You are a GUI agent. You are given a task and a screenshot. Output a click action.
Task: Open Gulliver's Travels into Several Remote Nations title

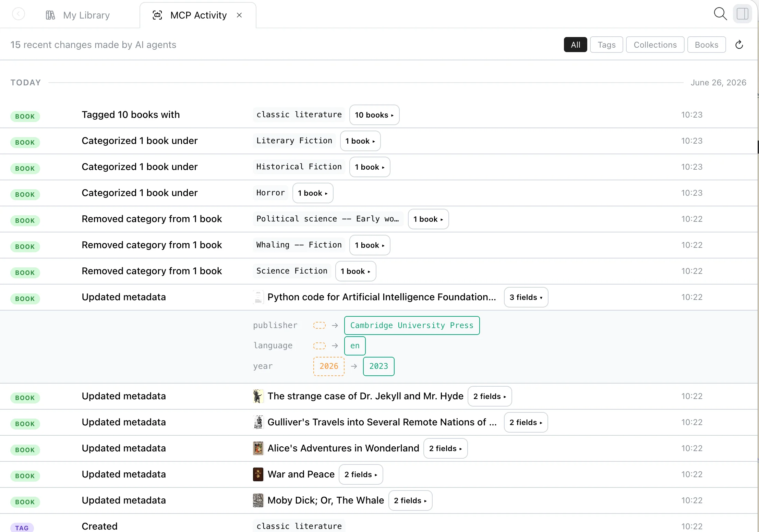pyautogui.click(x=382, y=422)
